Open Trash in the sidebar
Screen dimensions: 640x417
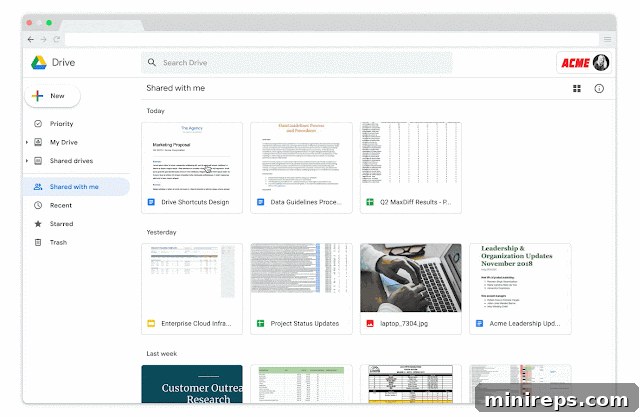point(58,242)
